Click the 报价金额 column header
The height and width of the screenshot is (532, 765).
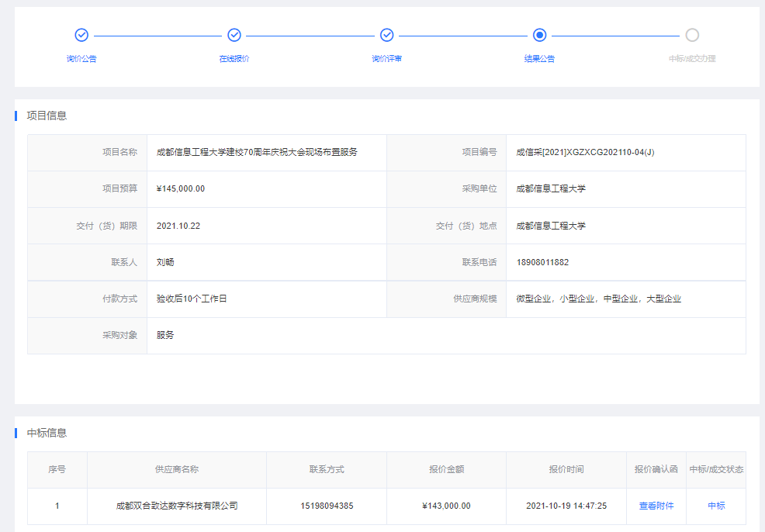click(x=446, y=470)
